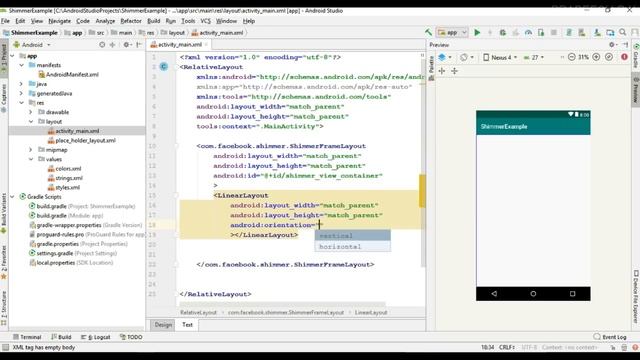The width and height of the screenshot is (640, 360).
Task: Open the Android profiler gauge icon
Action: pos(528,33)
